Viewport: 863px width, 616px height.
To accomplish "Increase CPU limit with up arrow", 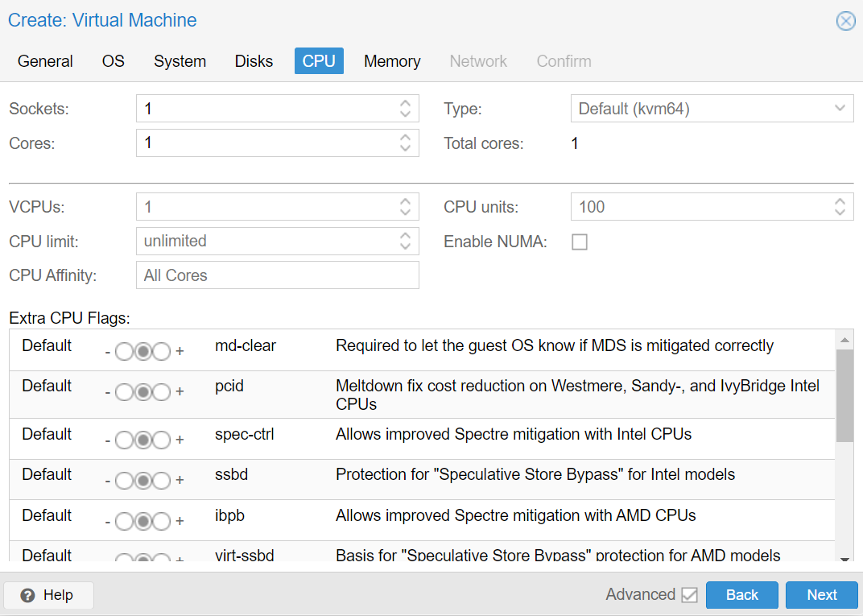I will point(405,236).
